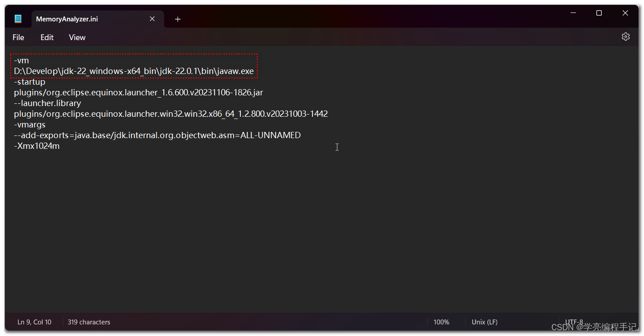The height and width of the screenshot is (336, 644).
Task: Click at end of -Xmx1024m line
Action: coord(60,146)
